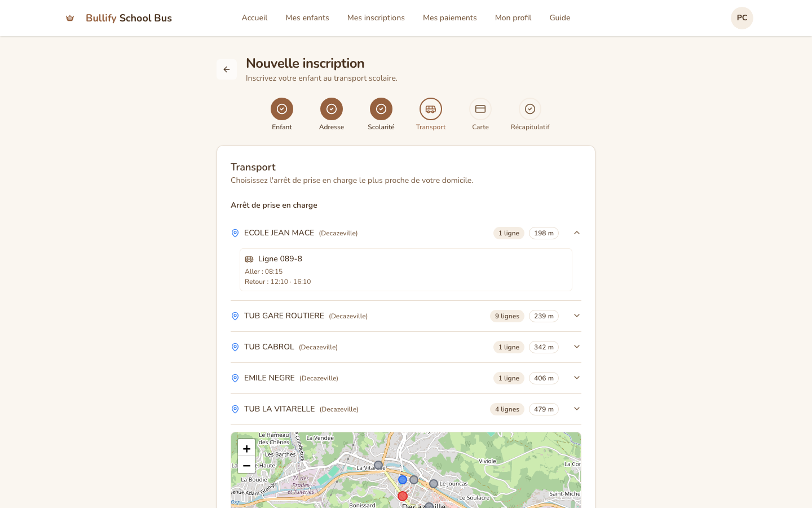Zoom out on the map
812x508 pixels.
pos(246,465)
